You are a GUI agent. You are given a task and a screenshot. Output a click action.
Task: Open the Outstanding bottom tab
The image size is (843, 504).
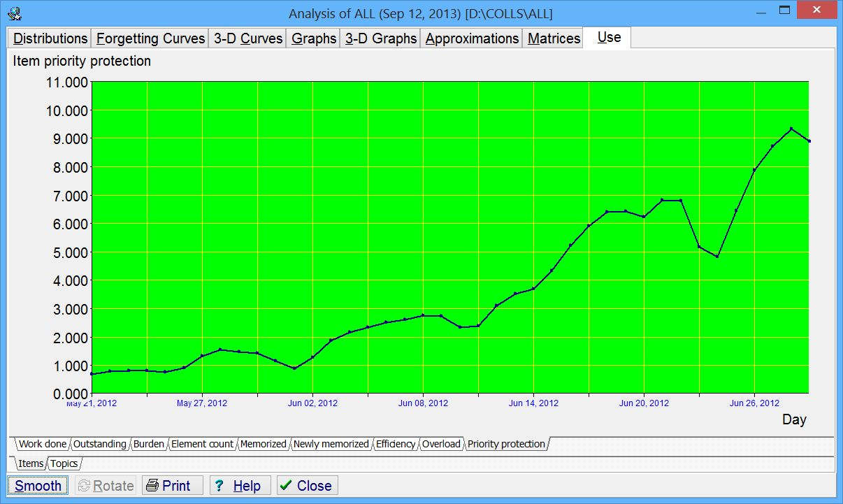click(x=100, y=444)
